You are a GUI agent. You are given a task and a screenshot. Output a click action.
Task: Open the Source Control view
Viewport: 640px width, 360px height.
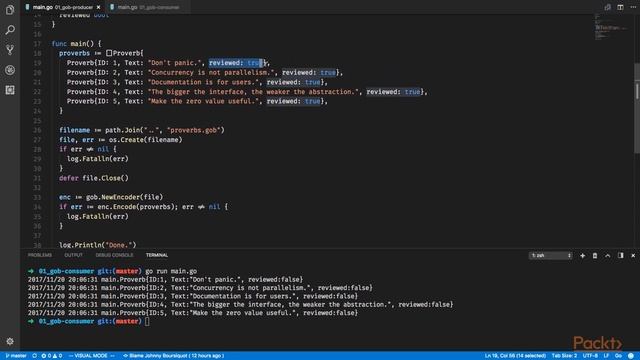tap(10, 50)
